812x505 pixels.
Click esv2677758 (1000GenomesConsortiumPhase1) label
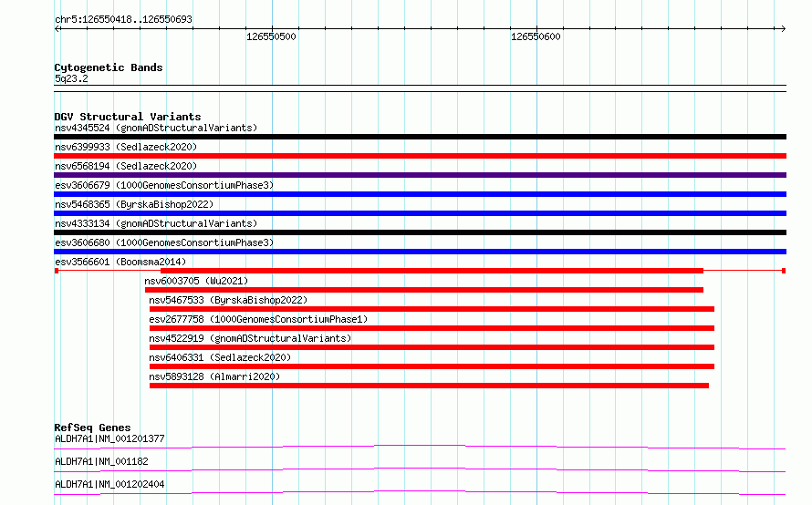tap(258, 319)
